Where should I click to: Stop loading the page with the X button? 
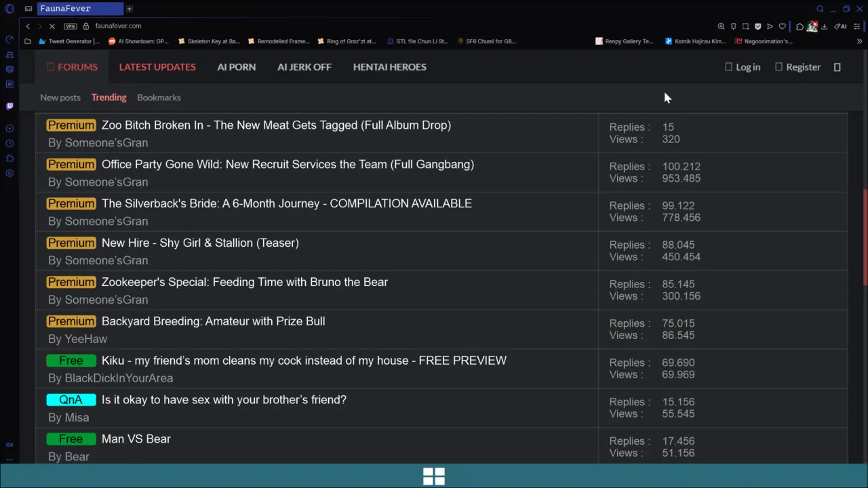(x=52, y=26)
